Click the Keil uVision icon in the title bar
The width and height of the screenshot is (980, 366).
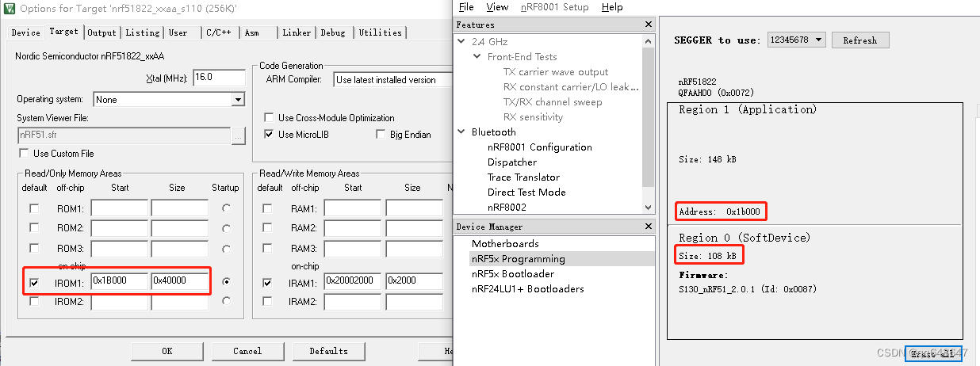pyautogui.click(x=8, y=9)
